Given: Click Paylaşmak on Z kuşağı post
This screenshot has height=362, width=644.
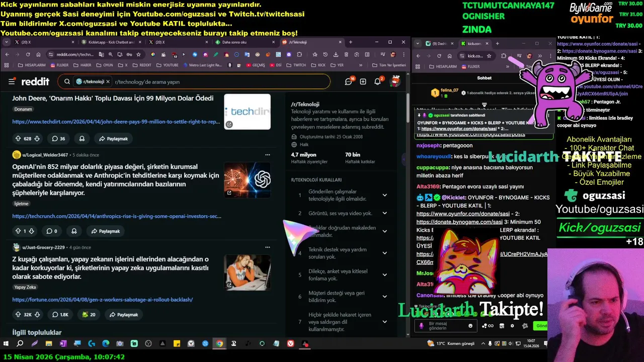Looking at the screenshot, I should point(123,314).
